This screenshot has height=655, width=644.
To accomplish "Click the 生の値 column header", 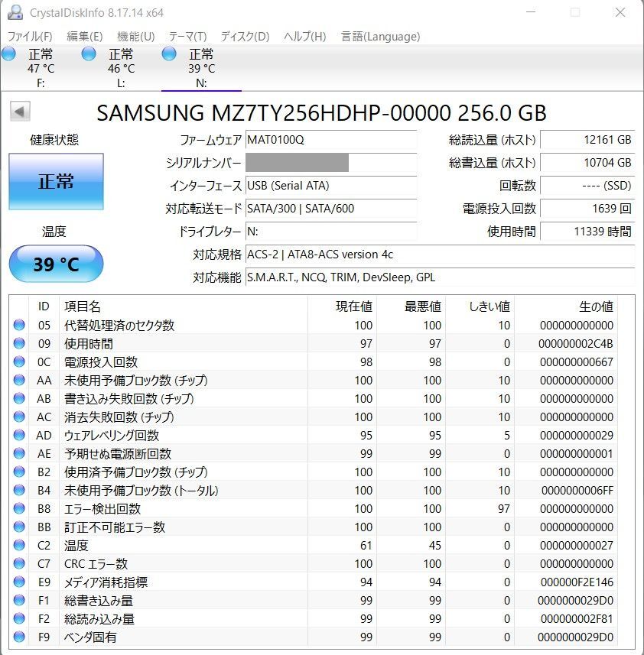I will (x=566, y=306).
